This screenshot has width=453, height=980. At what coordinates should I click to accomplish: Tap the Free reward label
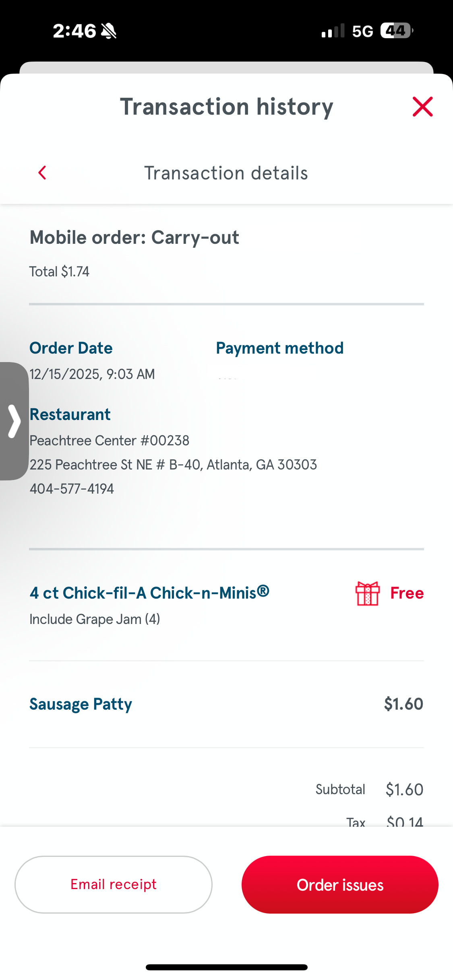(x=407, y=593)
